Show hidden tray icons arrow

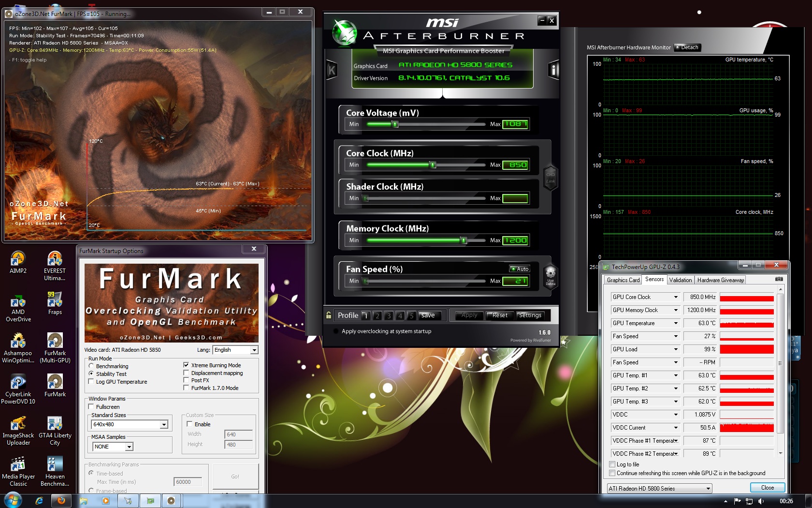click(x=725, y=501)
